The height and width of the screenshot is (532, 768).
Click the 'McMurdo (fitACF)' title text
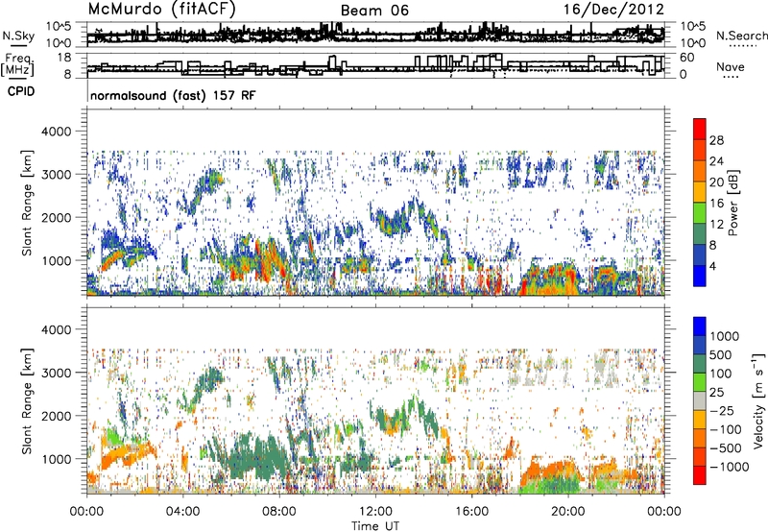click(161, 10)
